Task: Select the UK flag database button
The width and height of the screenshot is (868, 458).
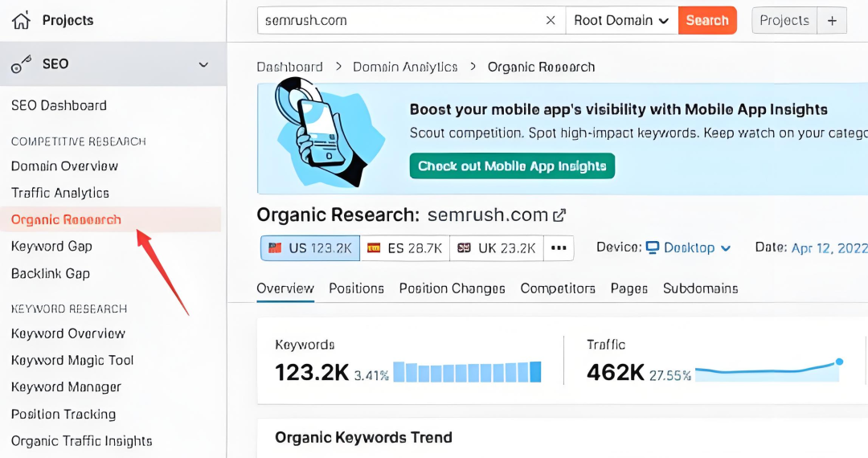Action: click(x=496, y=248)
